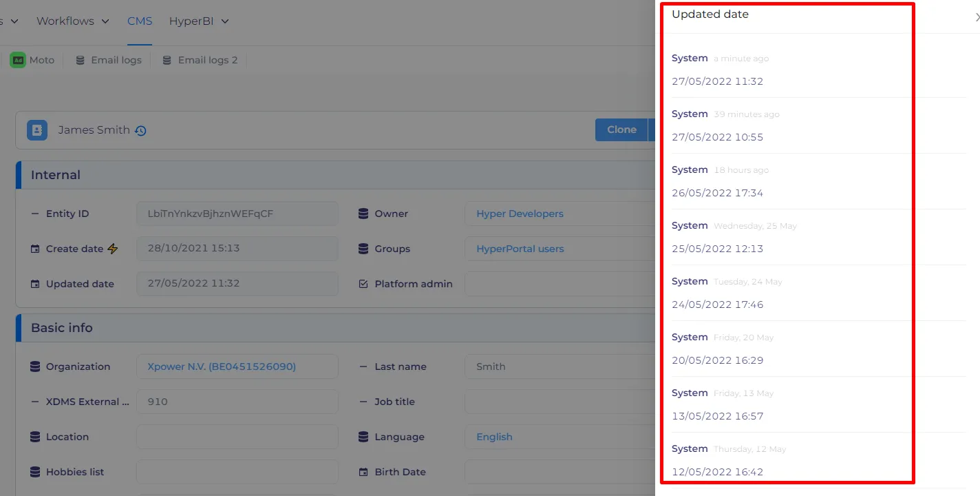Screen dimensions: 980x496
Task: Switch to the CMS tab
Action: (x=140, y=21)
